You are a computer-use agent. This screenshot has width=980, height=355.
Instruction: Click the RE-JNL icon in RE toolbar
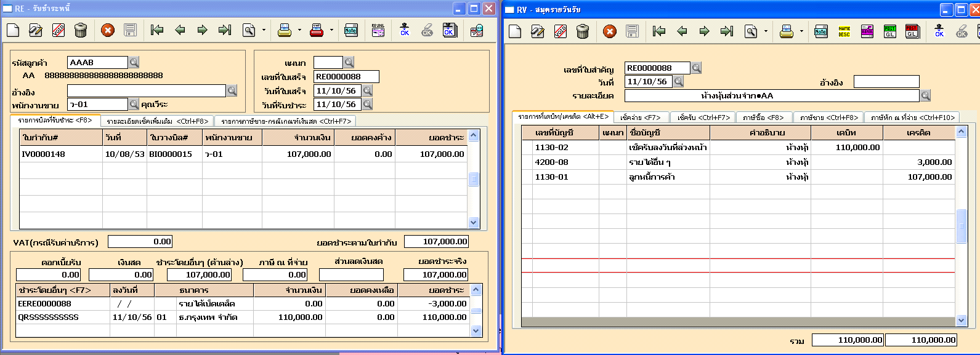(x=378, y=30)
